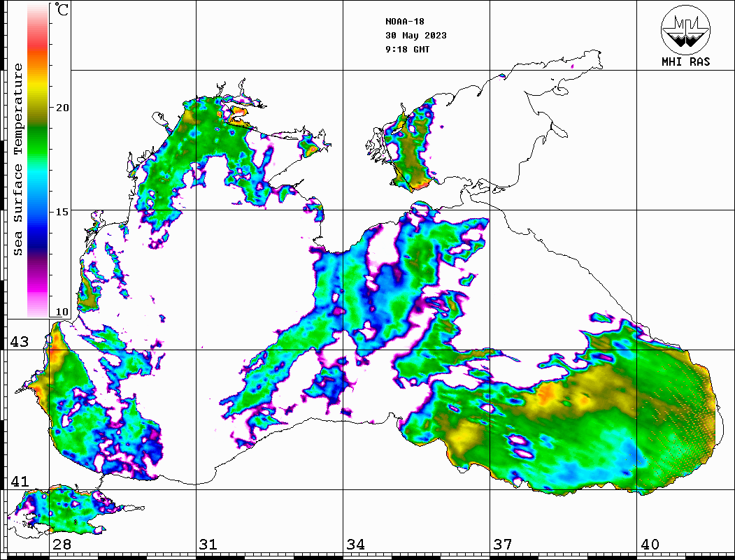Click longitude label 37
735x560 pixels.
[503, 544]
